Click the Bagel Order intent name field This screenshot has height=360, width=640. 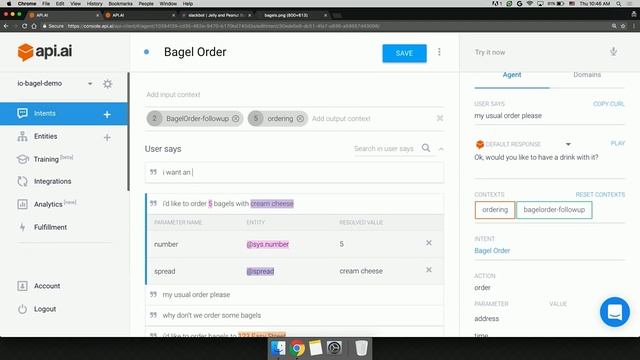[x=195, y=52]
